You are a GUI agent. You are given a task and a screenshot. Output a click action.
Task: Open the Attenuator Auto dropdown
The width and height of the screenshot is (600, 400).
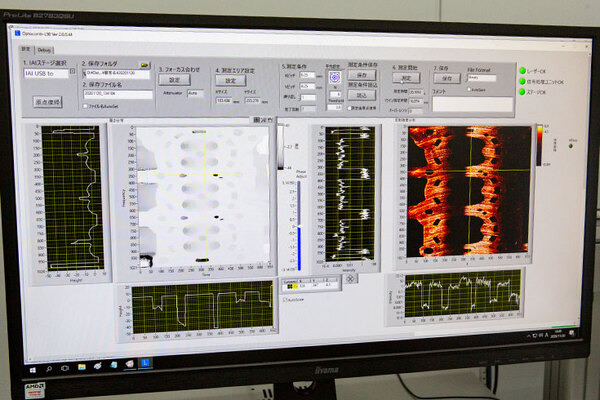194,91
